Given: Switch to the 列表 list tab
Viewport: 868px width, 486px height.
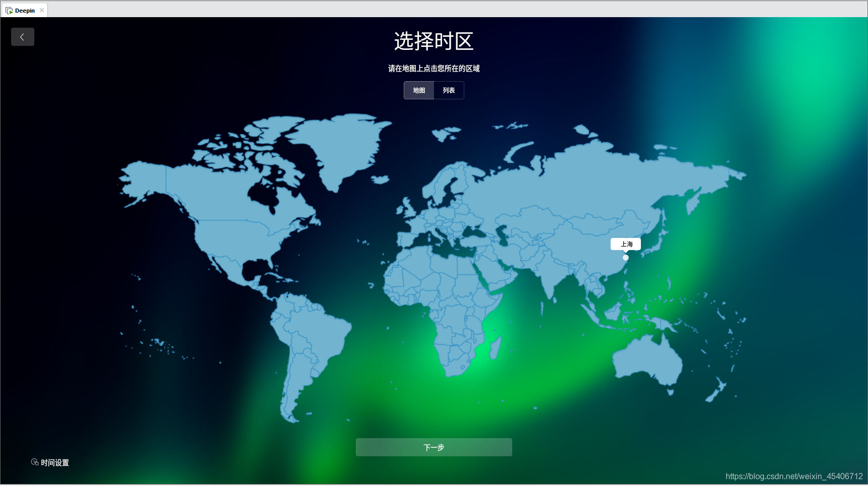Looking at the screenshot, I should 449,90.
